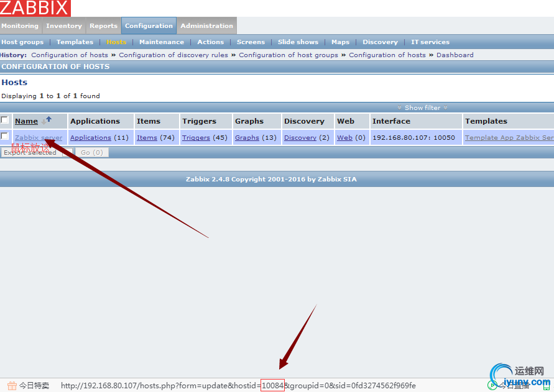This screenshot has height=392, width=554.
Task: Go to Dashboard from the history trail
Action: pyautogui.click(x=455, y=55)
